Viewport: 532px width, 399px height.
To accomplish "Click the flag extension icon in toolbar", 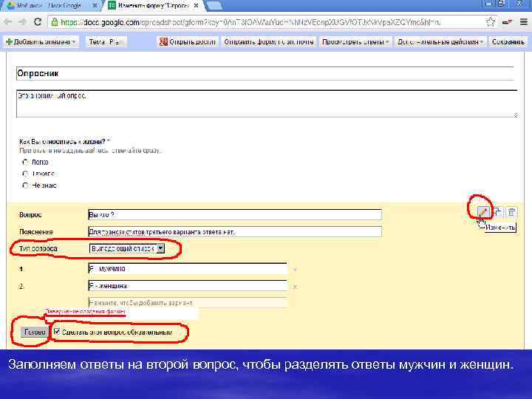I will click(507, 22).
